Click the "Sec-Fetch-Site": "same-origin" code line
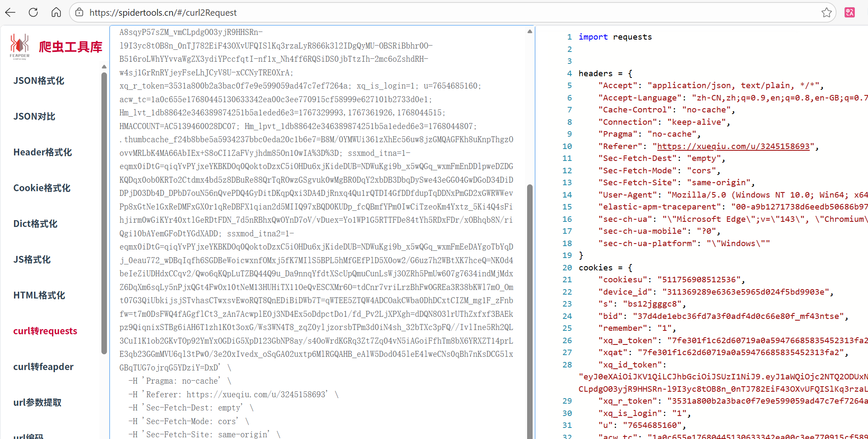The width and height of the screenshot is (868, 439). pyautogui.click(x=676, y=182)
